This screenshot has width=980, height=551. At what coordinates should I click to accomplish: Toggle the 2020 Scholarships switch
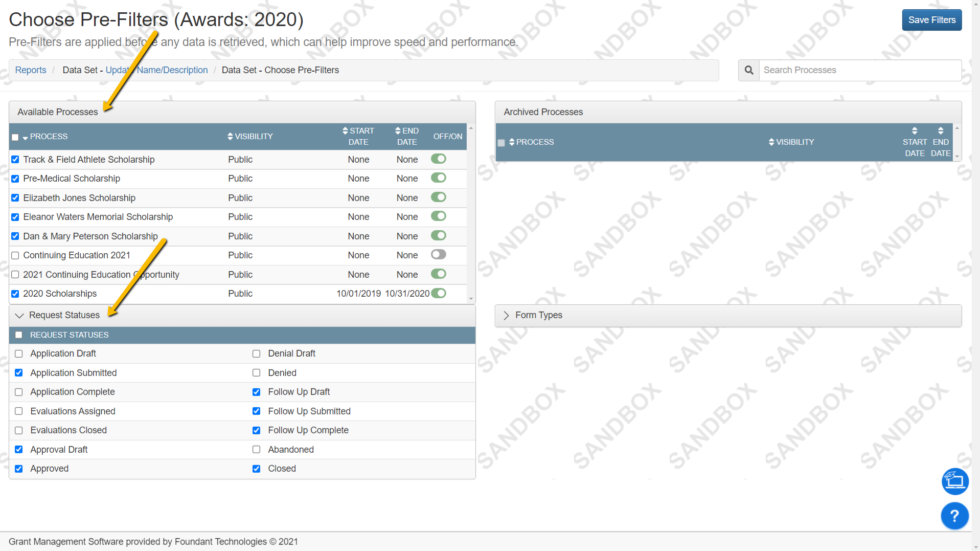pos(439,293)
